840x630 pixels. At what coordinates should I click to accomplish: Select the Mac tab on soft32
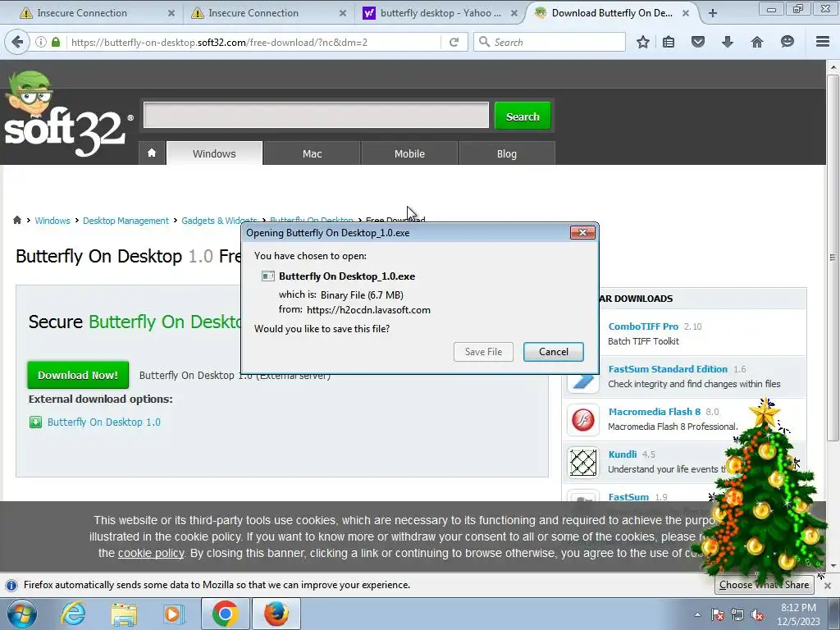pos(312,153)
